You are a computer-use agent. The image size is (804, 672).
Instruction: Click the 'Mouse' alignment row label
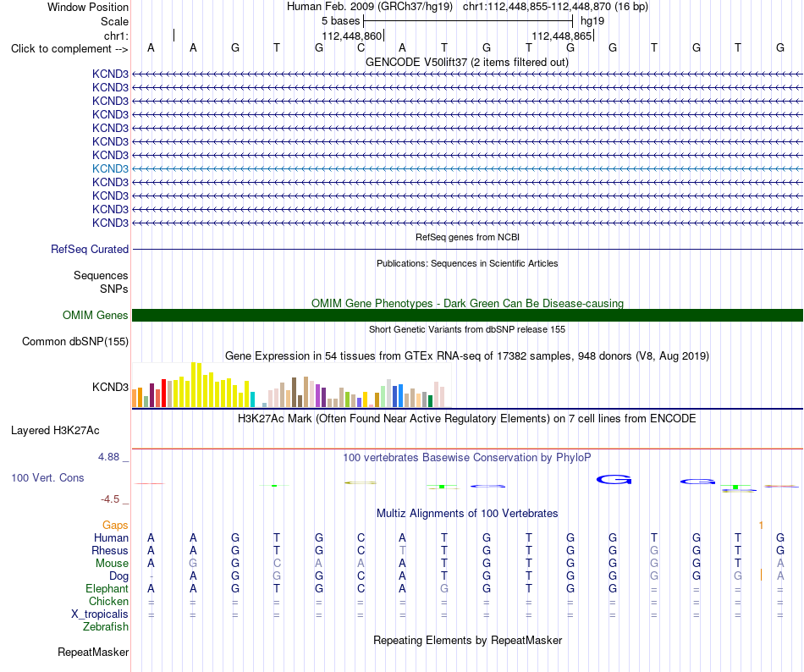112,564
